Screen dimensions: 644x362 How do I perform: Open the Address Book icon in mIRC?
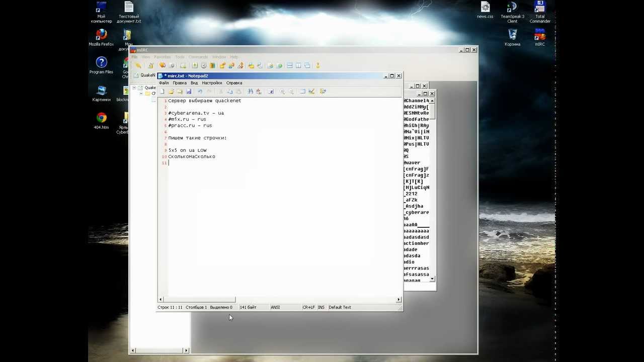pos(195,65)
